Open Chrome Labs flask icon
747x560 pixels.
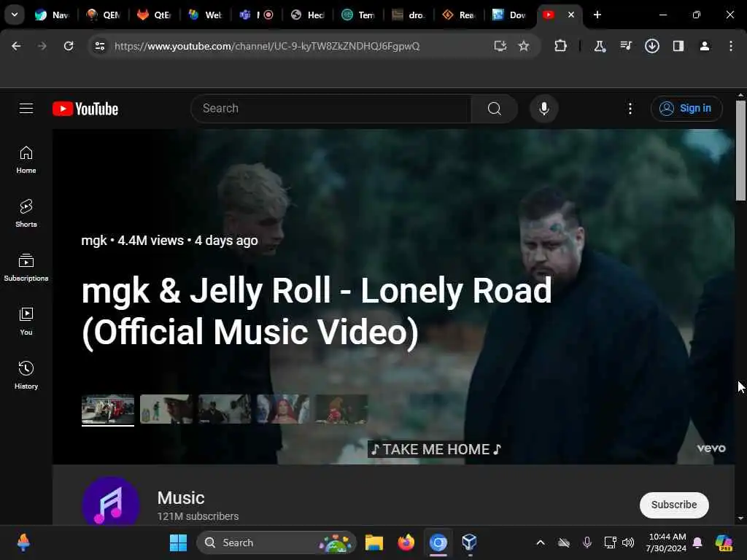[x=600, y=46]
